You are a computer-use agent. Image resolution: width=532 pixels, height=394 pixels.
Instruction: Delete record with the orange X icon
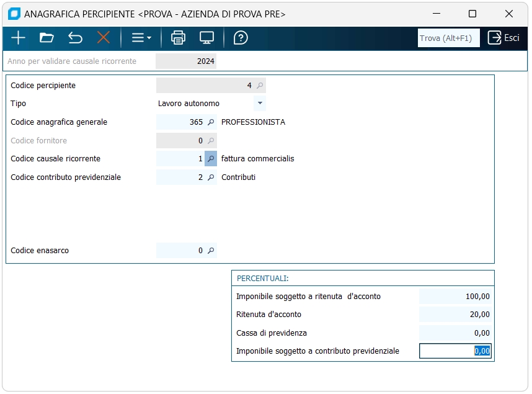pyautogui.click(x=103, y=38)
